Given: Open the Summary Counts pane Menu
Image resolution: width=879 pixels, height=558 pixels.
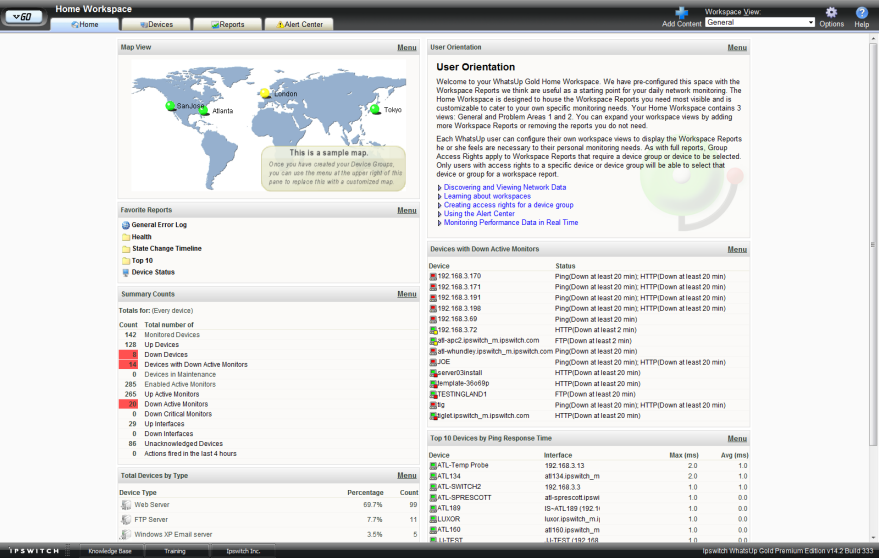Looking at the screenshot, I should [x=406, y=294].
